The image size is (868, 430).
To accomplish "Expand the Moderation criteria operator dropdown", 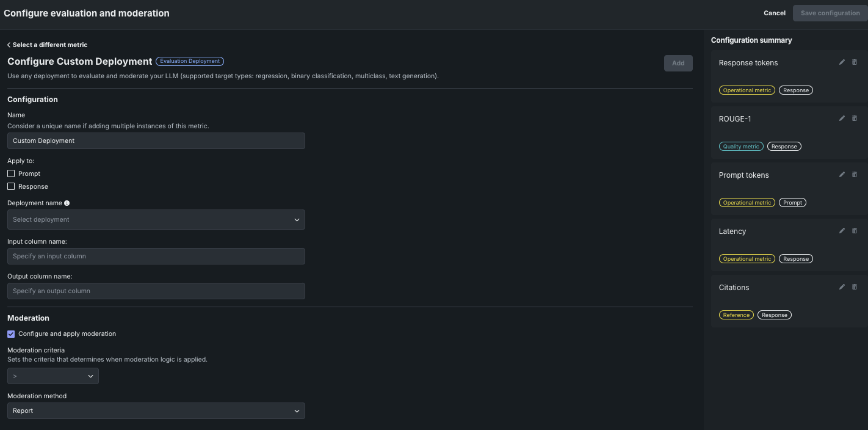I will 53,376.
